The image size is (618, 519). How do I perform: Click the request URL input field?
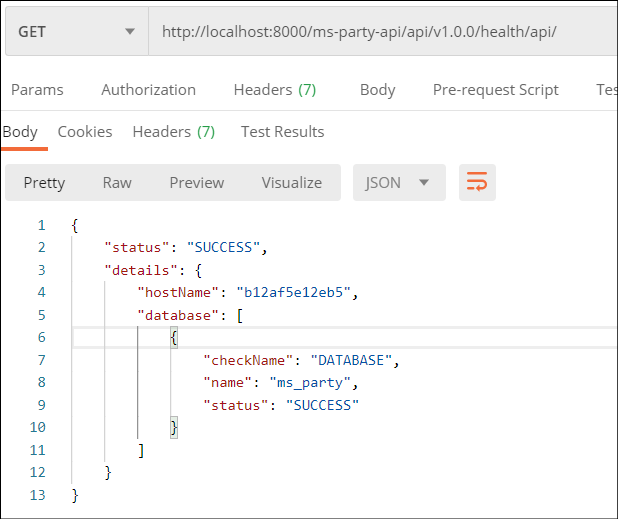tap(380, 31)
